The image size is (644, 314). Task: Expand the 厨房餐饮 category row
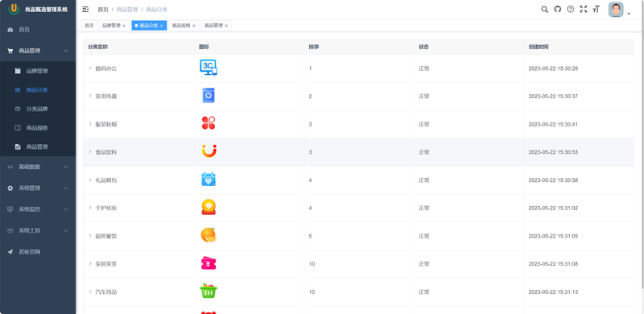click(x=90, y=235)
